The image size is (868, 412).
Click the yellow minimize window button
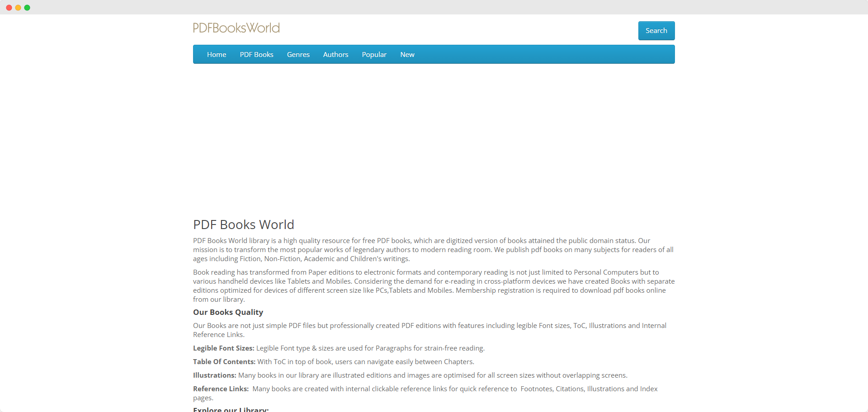18,8
